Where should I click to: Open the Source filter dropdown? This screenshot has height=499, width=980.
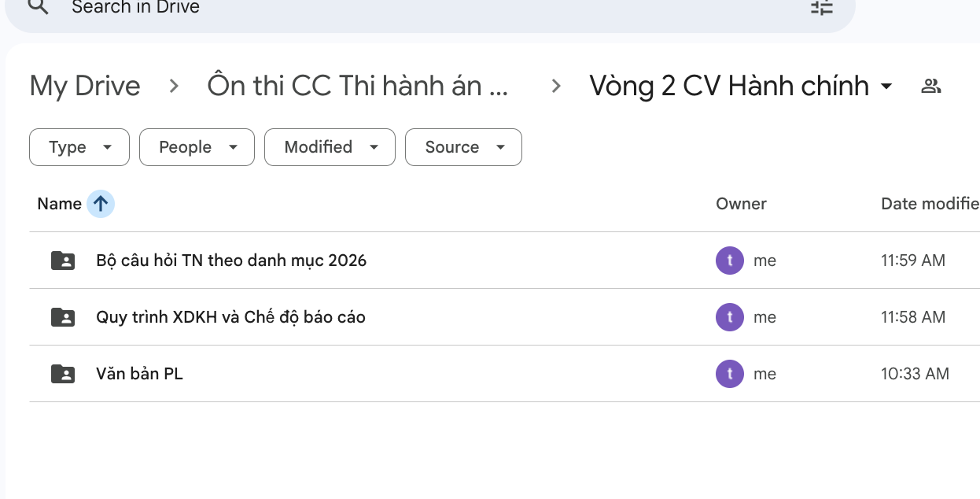[x=463, y=147]
